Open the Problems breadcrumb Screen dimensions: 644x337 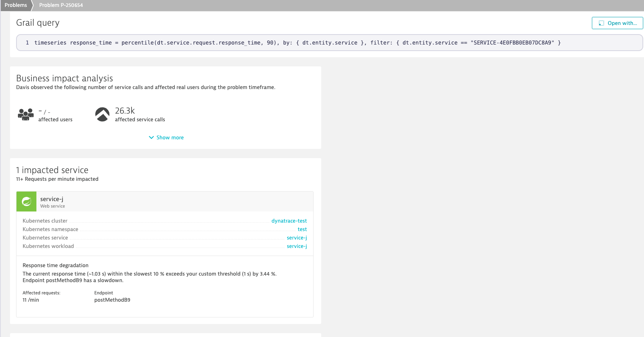point(16,5)
